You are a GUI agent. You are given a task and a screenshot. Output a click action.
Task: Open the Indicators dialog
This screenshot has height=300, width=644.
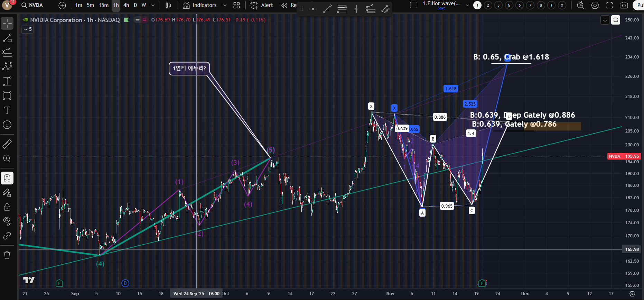coord(200,5)
